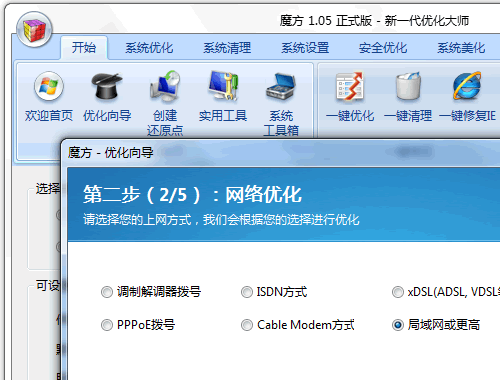
Task: Open the 实用工具 utilities icon
Action: coord(223,86)
